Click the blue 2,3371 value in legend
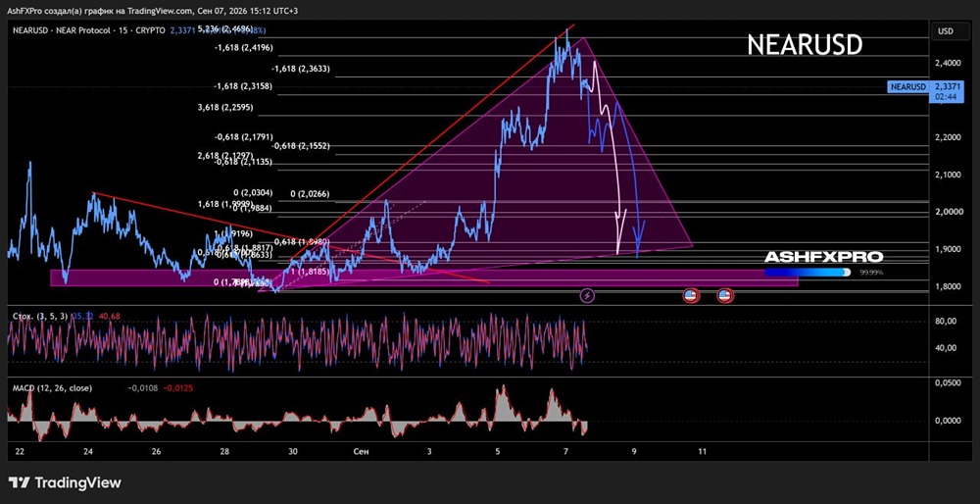 tap(181, 30)
